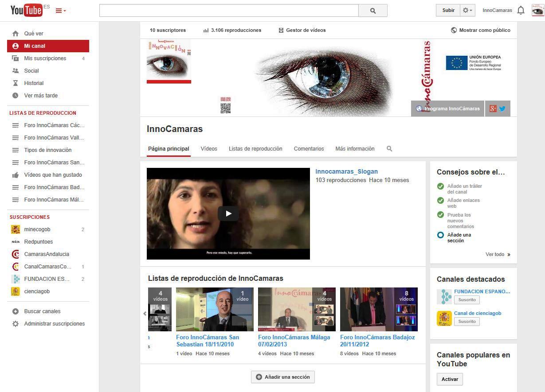Image resolution: width=545 pixels, height=392 pixels.
Task: Click Añade enlaces web tip
Action: 463,203
